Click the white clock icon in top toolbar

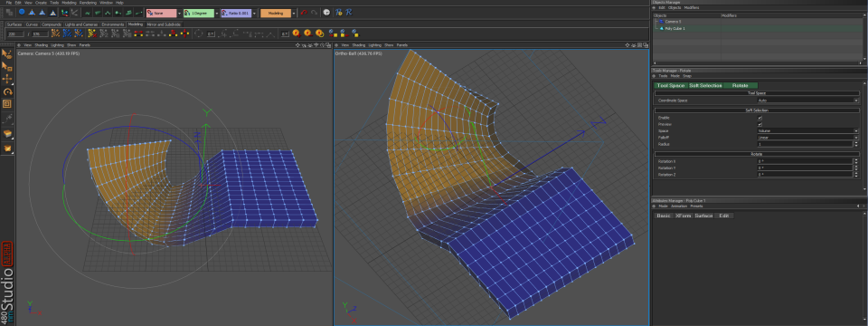click(326, 13)
